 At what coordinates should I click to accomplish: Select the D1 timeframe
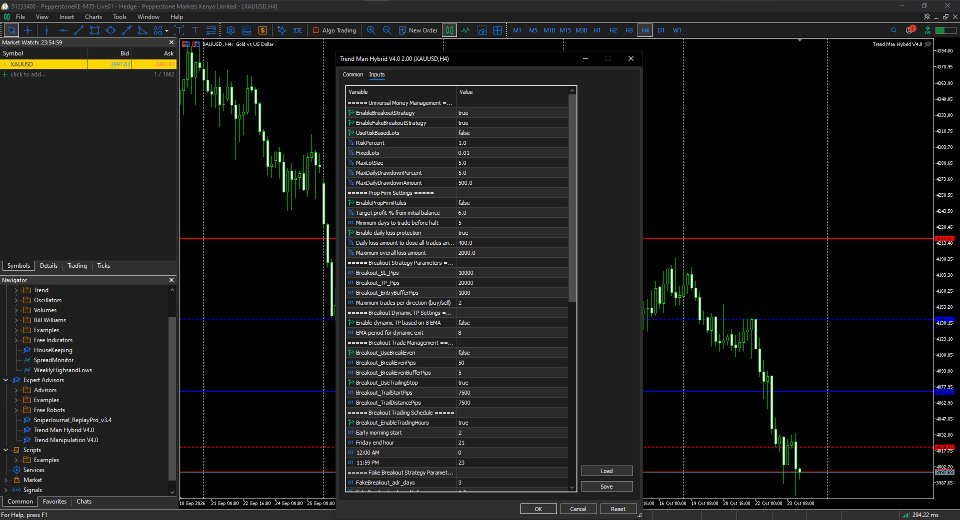[661, 30]
